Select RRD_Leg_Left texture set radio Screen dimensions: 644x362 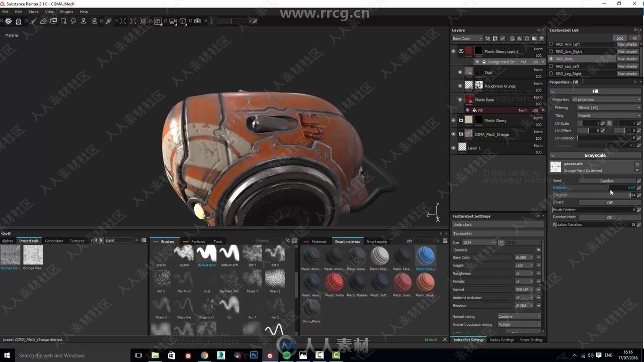551,66
